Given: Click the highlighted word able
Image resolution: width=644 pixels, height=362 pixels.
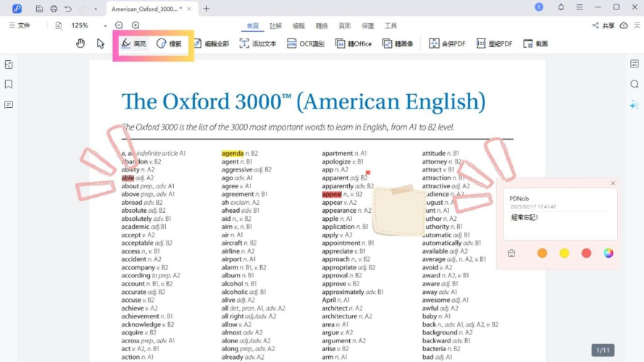Looking at the screenshot, I should pyautogui.click(x=127, y=177).
